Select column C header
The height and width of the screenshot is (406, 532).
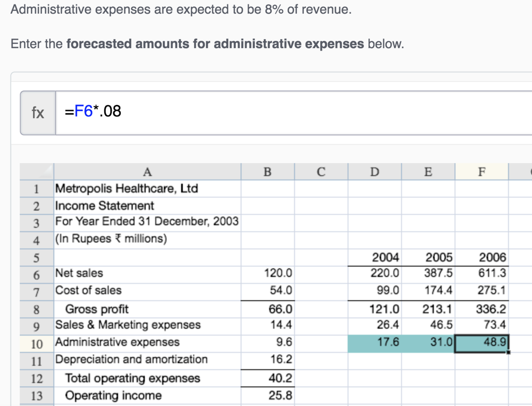coord(321,172)
